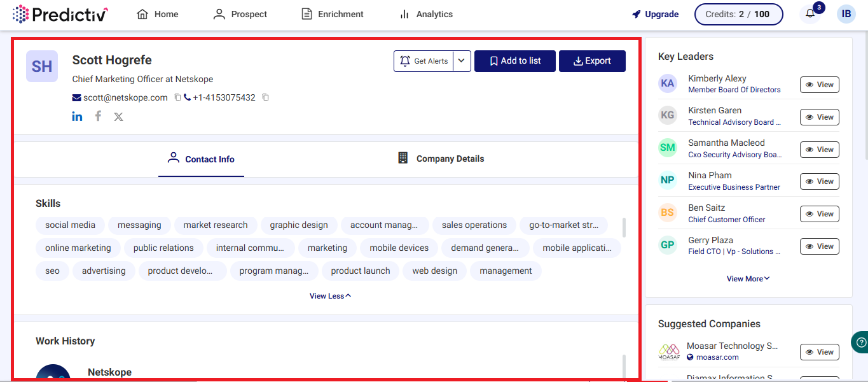Click the email address scott@netskope.com

click(125, 97)
